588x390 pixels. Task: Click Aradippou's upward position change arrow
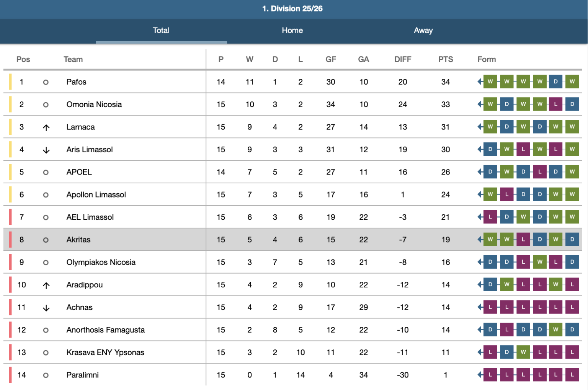pos(46,285)
